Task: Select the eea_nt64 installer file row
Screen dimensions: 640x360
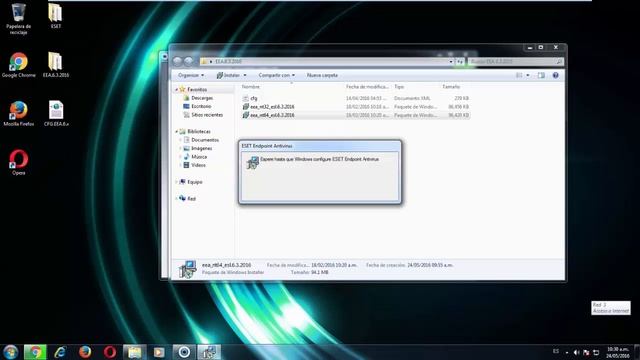Action: click(355, 115)
